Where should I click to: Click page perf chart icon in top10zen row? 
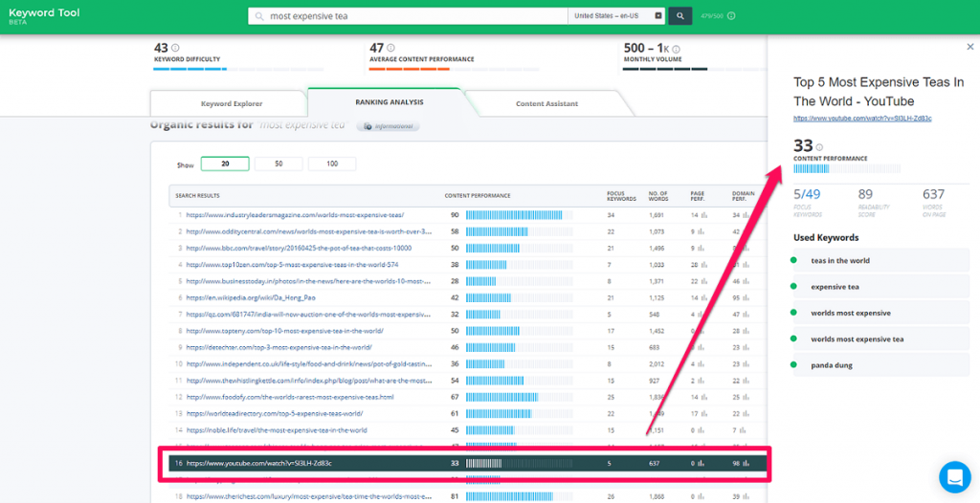tap(703, 264)
